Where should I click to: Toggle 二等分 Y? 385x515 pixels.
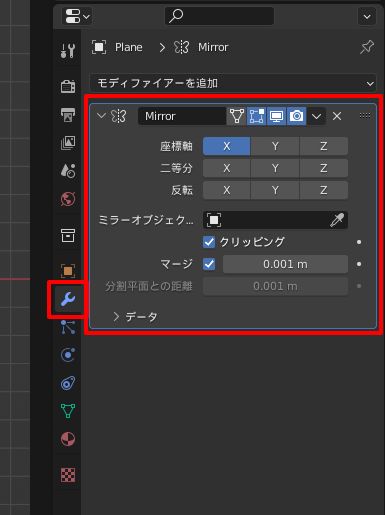(x=275, y=168)
